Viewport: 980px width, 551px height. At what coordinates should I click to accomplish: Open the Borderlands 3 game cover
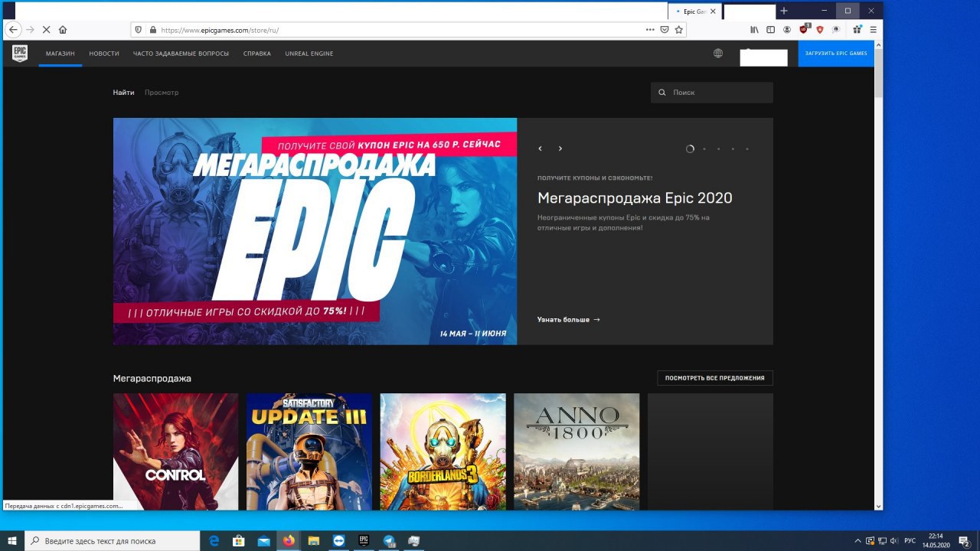443,452
